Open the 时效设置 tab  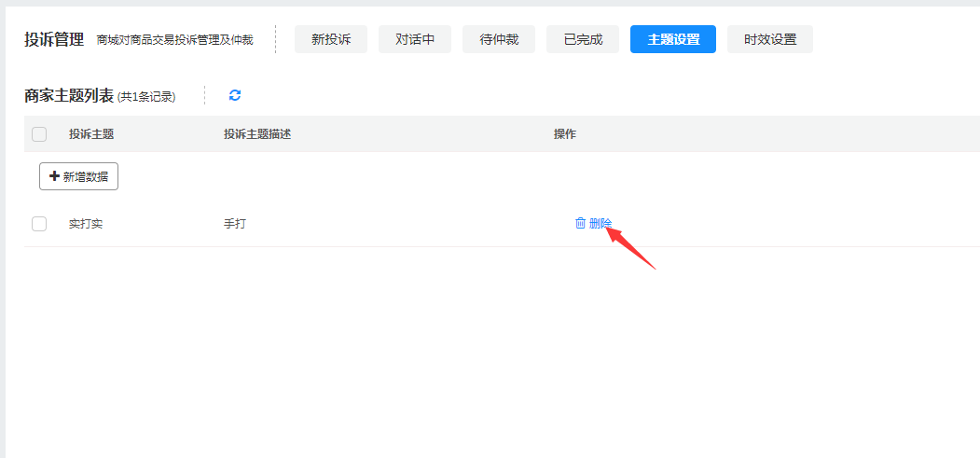pos(770,39)
